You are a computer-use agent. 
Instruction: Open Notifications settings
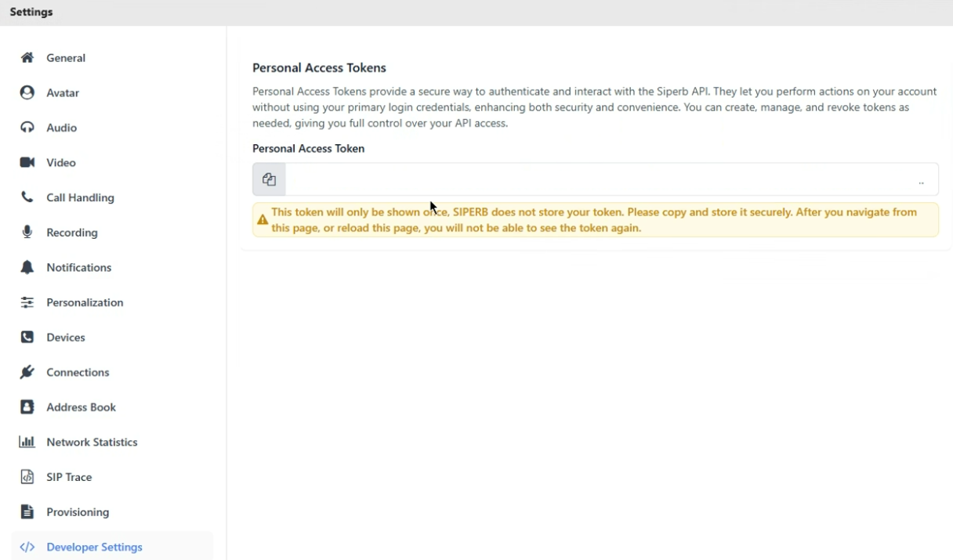click(112, 267)
